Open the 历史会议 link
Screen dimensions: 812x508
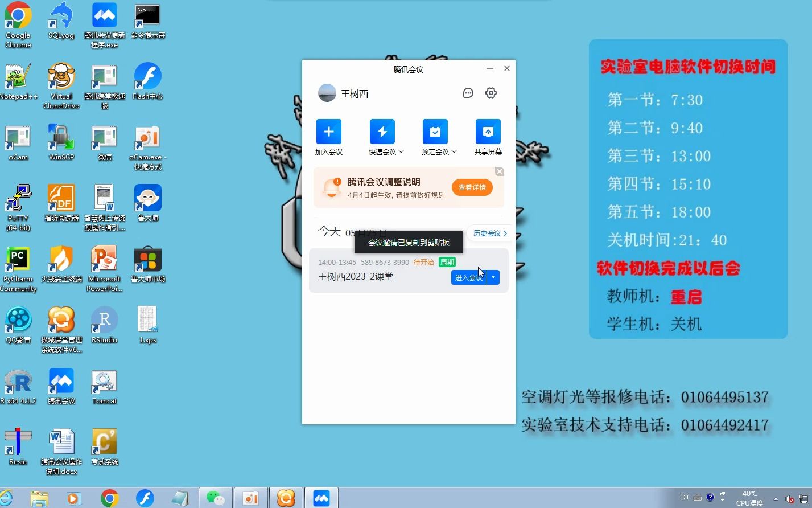489,233
